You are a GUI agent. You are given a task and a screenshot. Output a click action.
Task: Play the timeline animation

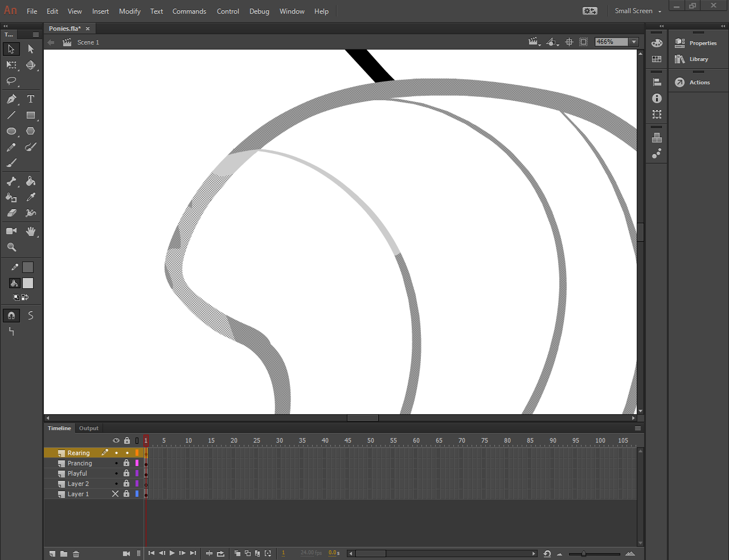(172, 553)
